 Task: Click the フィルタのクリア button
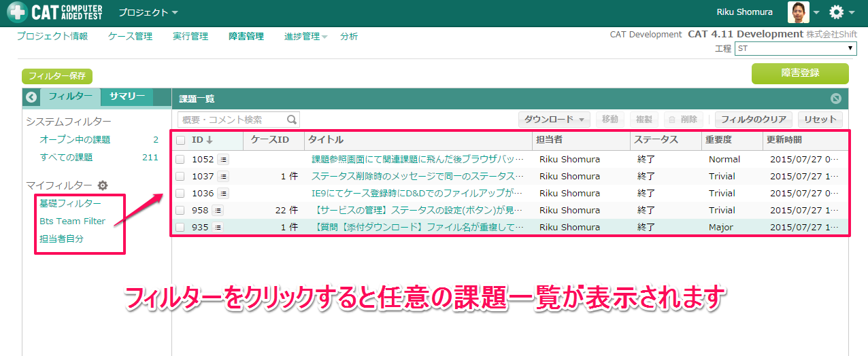click(x=754, y=120)
